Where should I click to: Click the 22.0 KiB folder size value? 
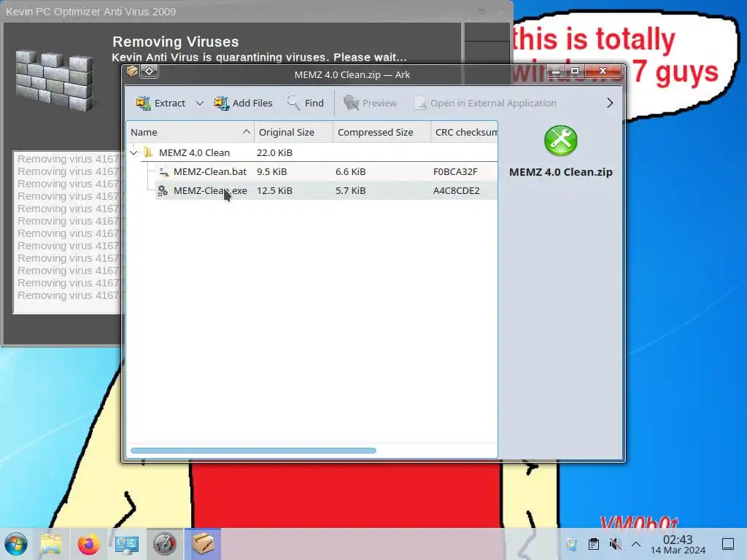tap(274, 153)
